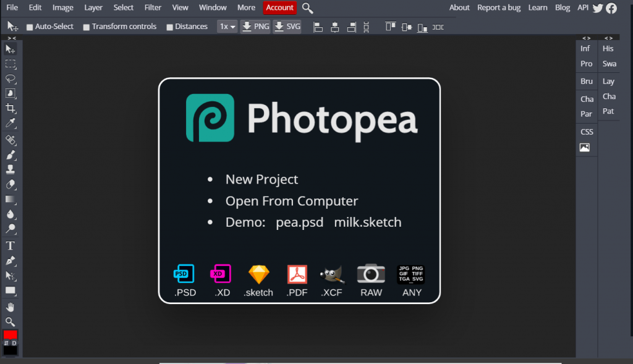
Task: Select the Type tool
Action: pyautogui.click(x=11, y=246)
